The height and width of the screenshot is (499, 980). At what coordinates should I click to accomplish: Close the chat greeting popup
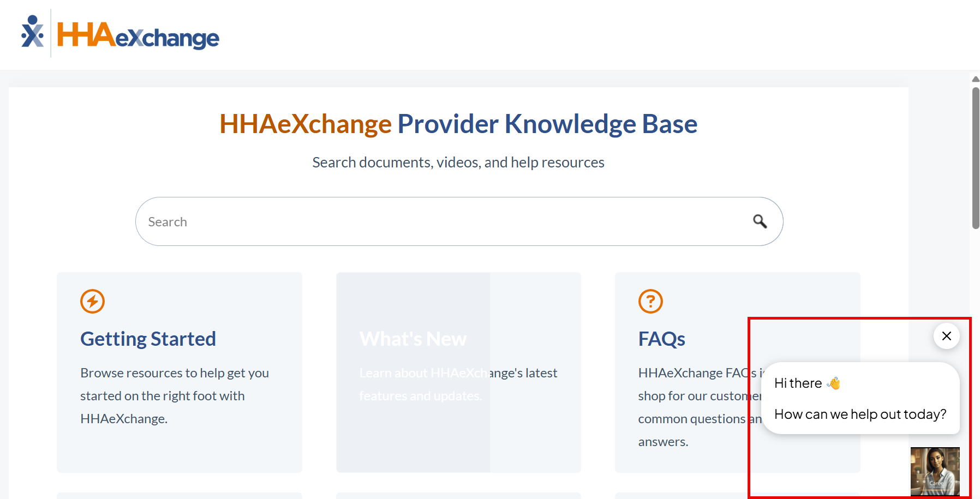click(946, 336)
